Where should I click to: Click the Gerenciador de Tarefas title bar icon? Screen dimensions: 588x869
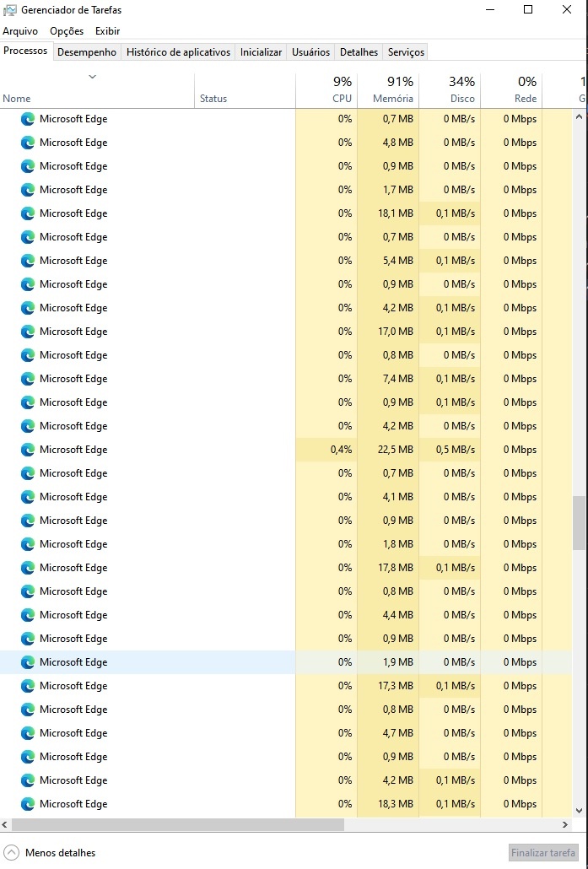click(x=9, y=10)
